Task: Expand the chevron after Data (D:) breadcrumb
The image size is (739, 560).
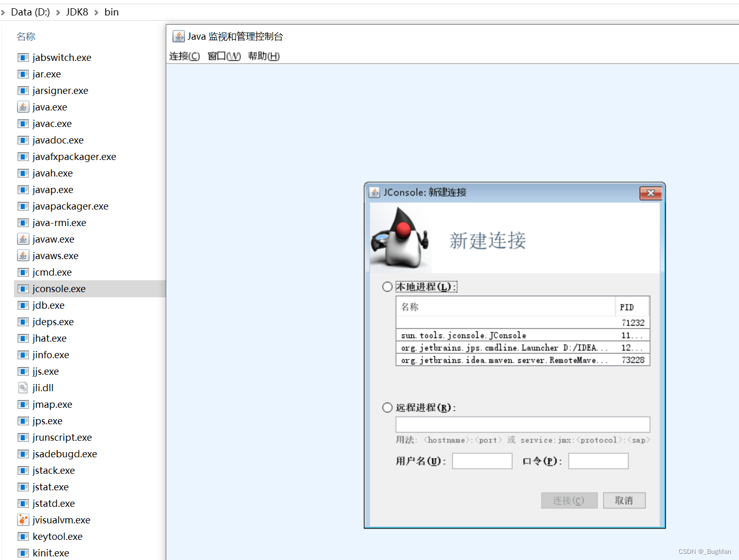Action: [58, 12]
